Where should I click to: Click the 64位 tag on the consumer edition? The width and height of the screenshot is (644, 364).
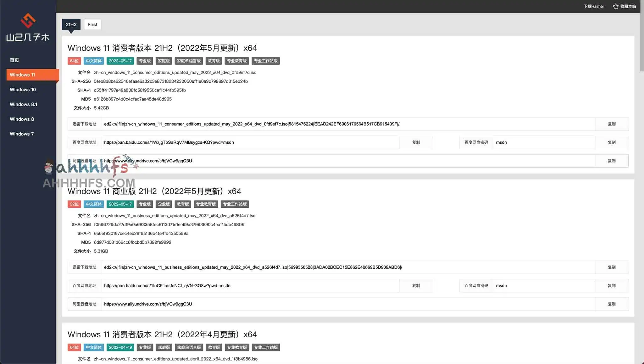(74, 61)
